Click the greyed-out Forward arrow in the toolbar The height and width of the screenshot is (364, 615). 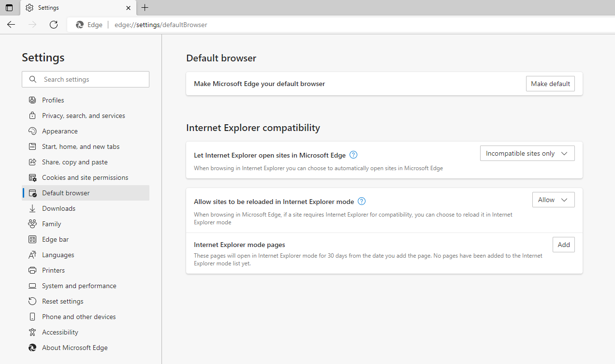pyautogui.click(x=32, y=25)
